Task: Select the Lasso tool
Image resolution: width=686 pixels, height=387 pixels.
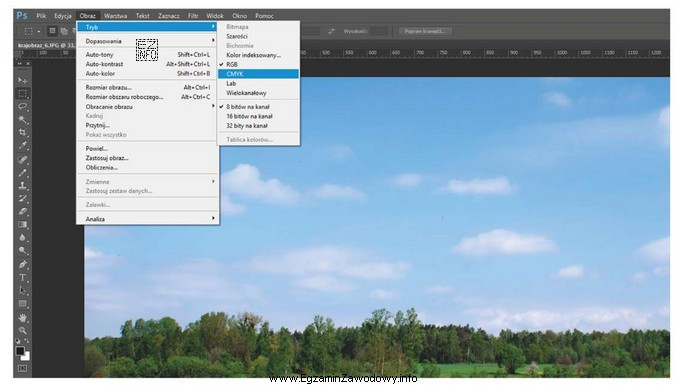Action: 23,106
